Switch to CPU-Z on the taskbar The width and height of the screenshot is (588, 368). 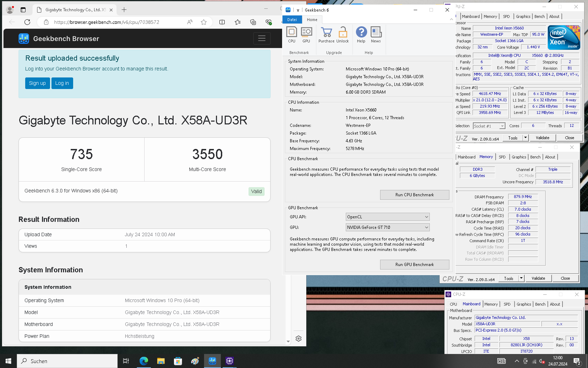click(229, 361)
